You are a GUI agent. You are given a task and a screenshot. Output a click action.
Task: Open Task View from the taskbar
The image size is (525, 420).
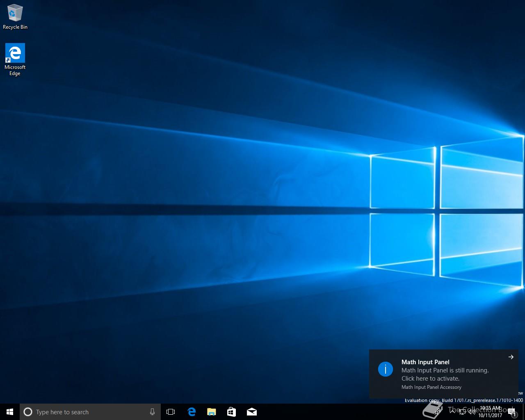171,412
